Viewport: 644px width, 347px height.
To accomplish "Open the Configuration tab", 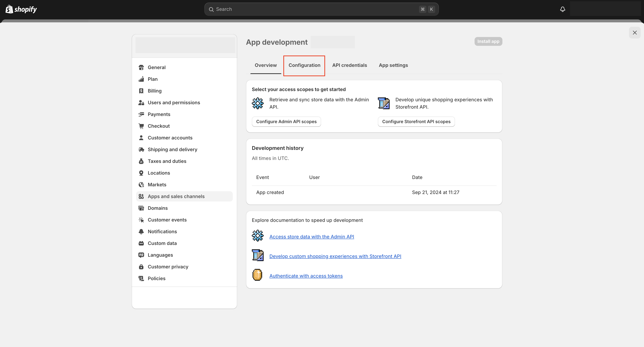I will point(304,65).
